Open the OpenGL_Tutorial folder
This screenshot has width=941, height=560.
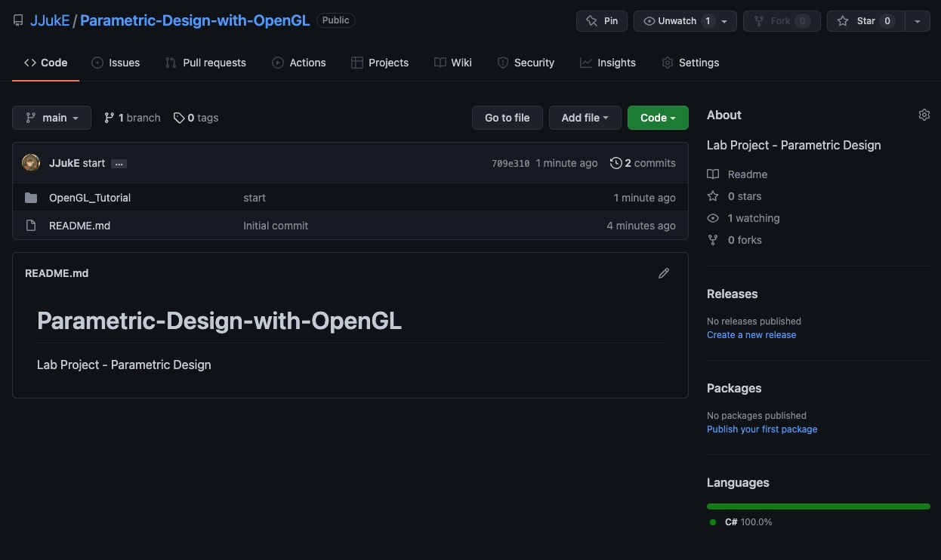coord(90,198)
